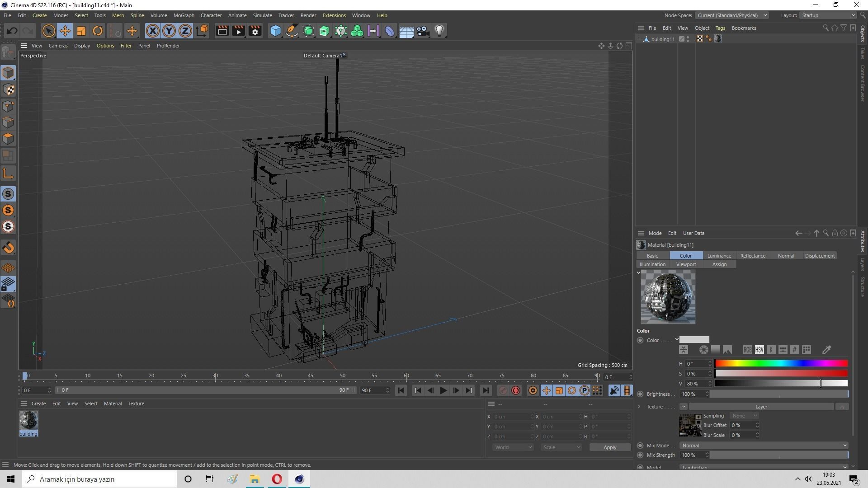Open the Texture shader dropdown arrow
868x488 pixels.
(683, 407)
